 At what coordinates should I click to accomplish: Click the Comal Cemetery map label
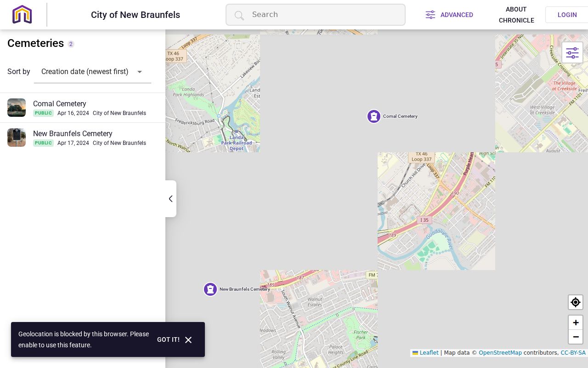(x=400, y=116)
